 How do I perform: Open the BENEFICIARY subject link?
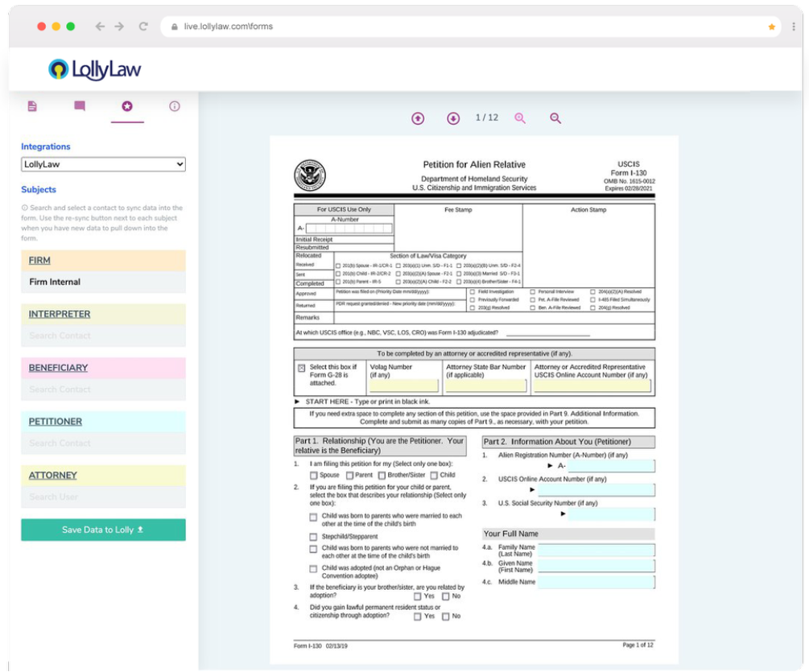click(x=58, y=368)
